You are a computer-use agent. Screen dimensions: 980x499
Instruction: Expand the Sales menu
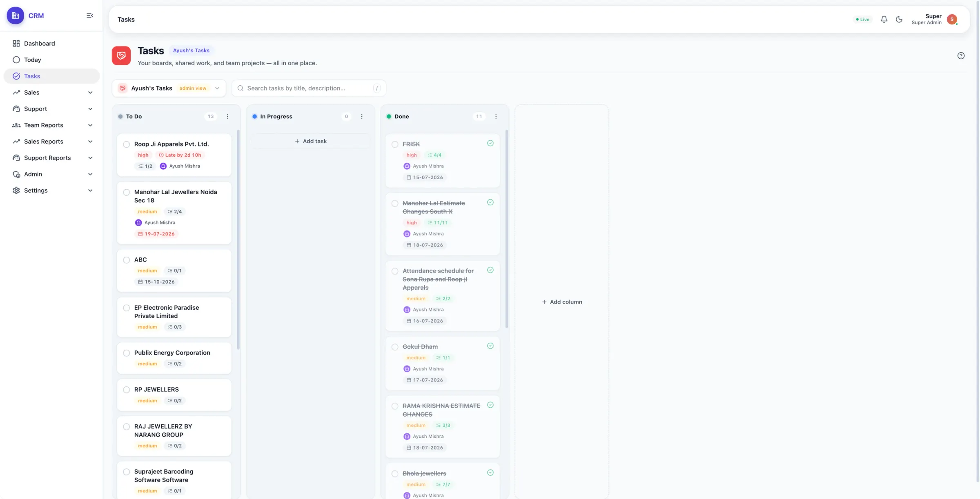pyautogui.click(x=51, y=93)
